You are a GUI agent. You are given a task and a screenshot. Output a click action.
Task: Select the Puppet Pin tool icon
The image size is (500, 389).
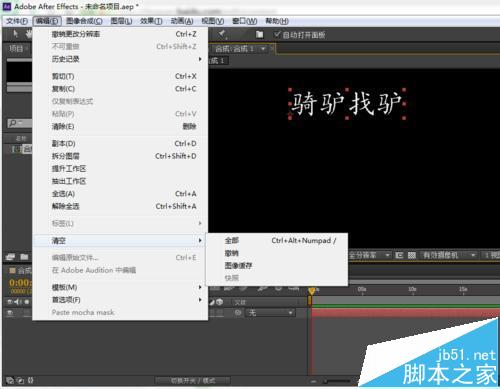(222, 34)
